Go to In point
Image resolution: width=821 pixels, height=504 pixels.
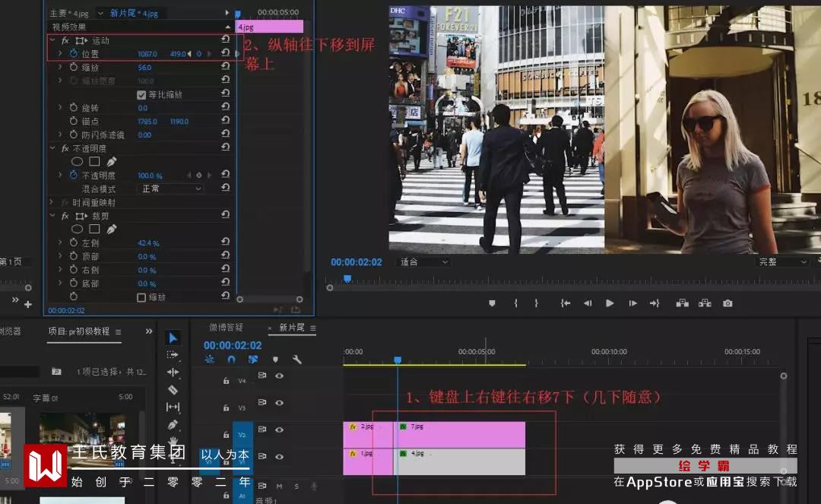click(566, 303)
